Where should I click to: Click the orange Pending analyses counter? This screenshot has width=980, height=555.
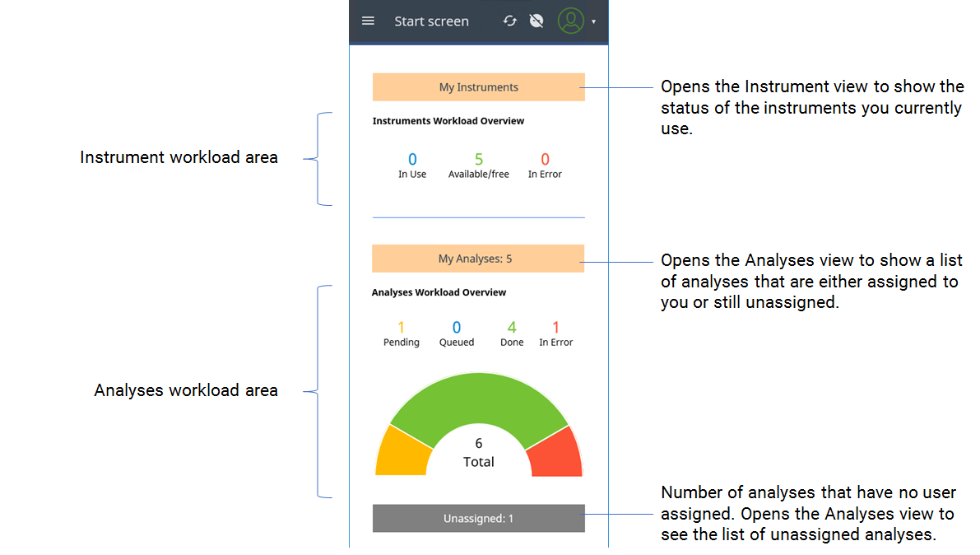pyautogui.click(x=402, y=333)
